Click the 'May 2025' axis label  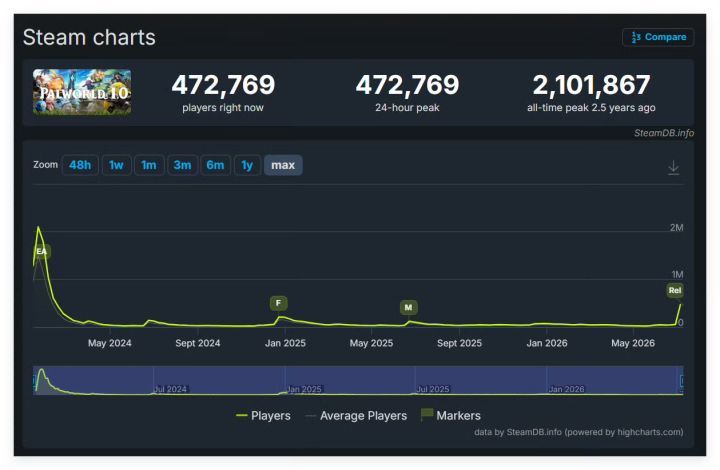click(371, 343)
